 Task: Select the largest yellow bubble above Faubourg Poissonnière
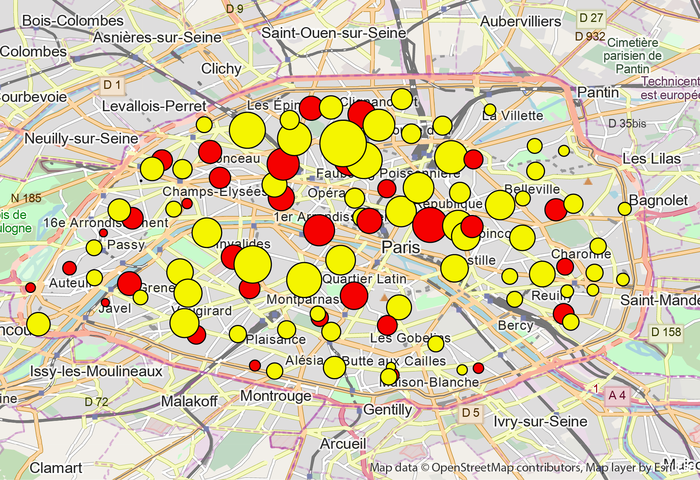(x=343, y=143)
